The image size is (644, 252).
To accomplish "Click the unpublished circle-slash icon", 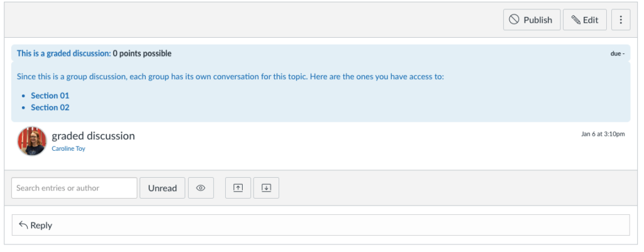I will 514,19.
